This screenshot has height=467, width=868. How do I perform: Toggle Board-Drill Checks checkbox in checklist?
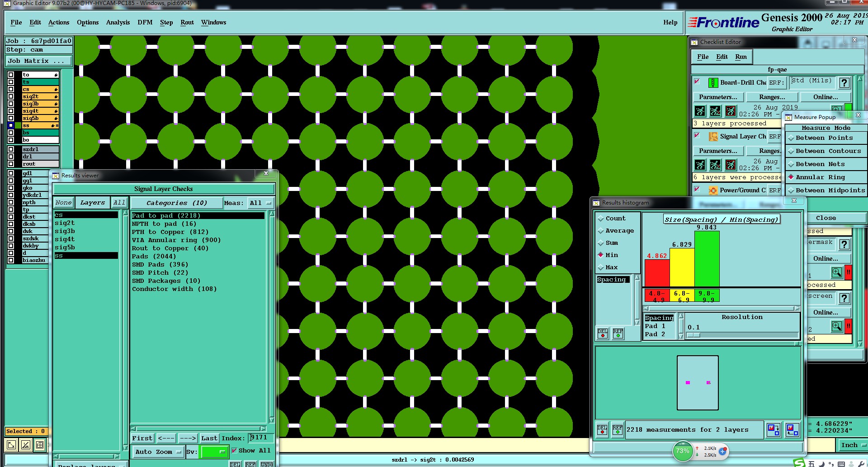[x=697, y=81]
